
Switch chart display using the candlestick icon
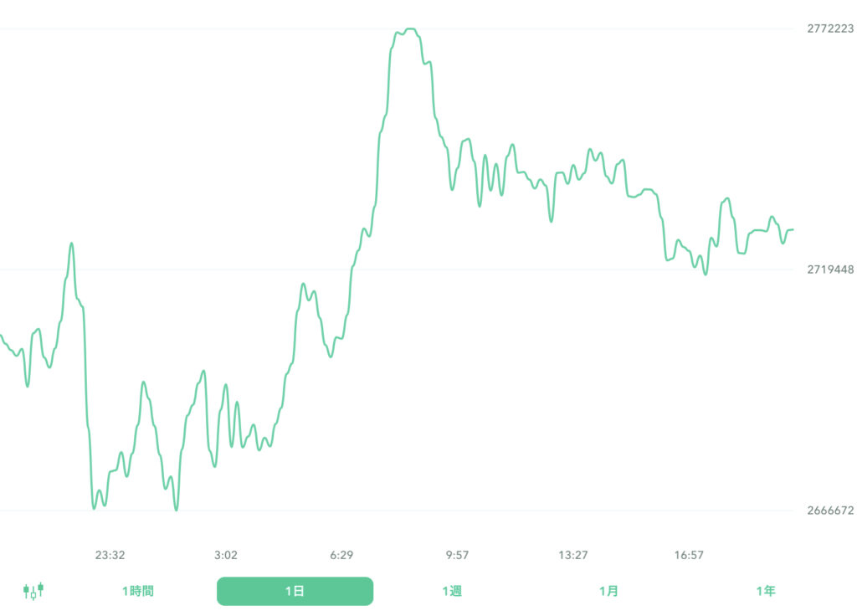(33, 591)
